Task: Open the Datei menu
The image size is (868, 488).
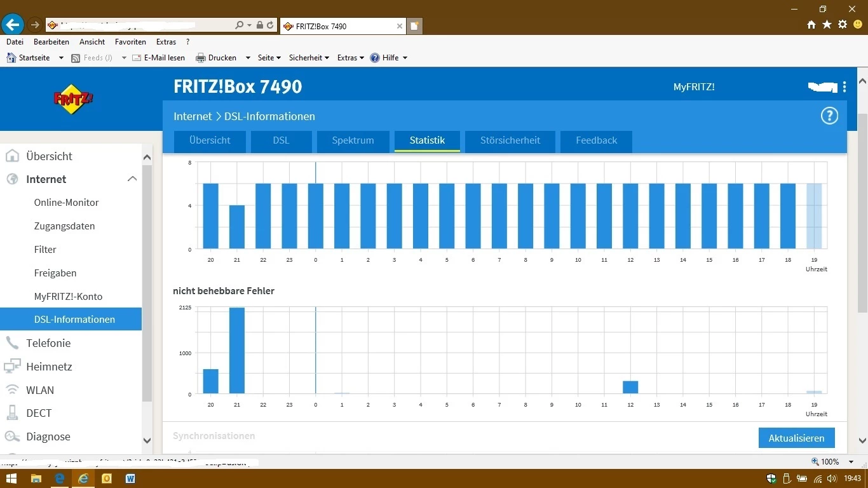Action: (x=15, y=42)
